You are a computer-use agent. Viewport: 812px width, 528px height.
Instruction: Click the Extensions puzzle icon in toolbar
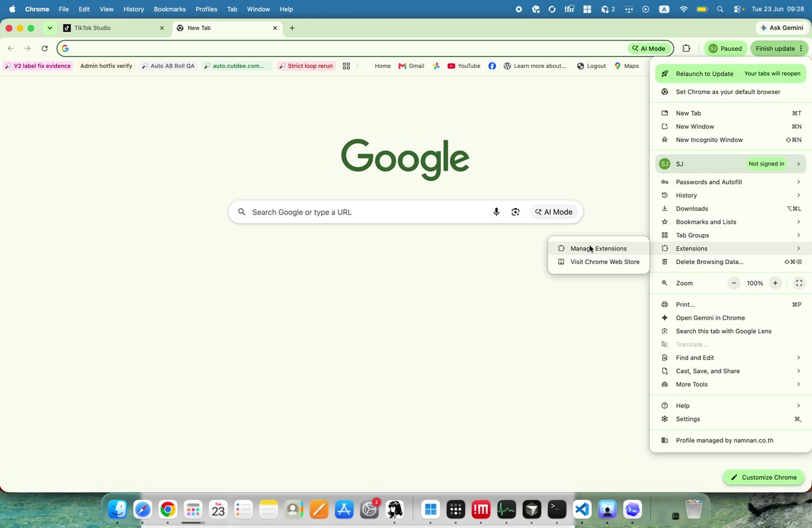(686, 48)
